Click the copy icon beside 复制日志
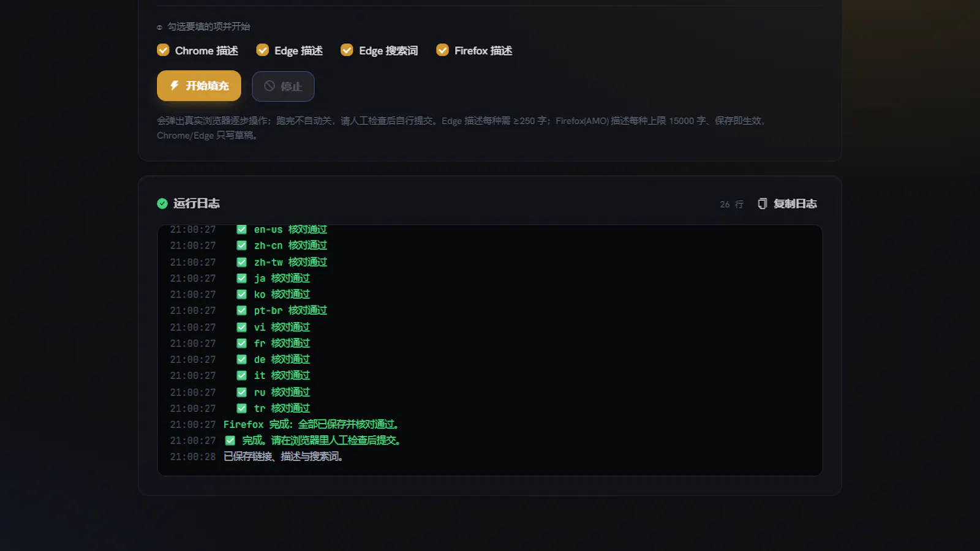 (763, 204)
